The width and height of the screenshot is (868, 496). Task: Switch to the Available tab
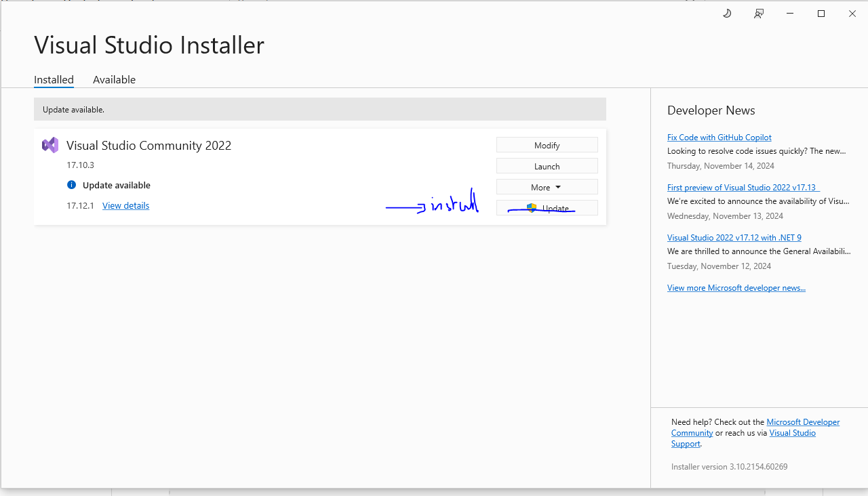(114, 79)
